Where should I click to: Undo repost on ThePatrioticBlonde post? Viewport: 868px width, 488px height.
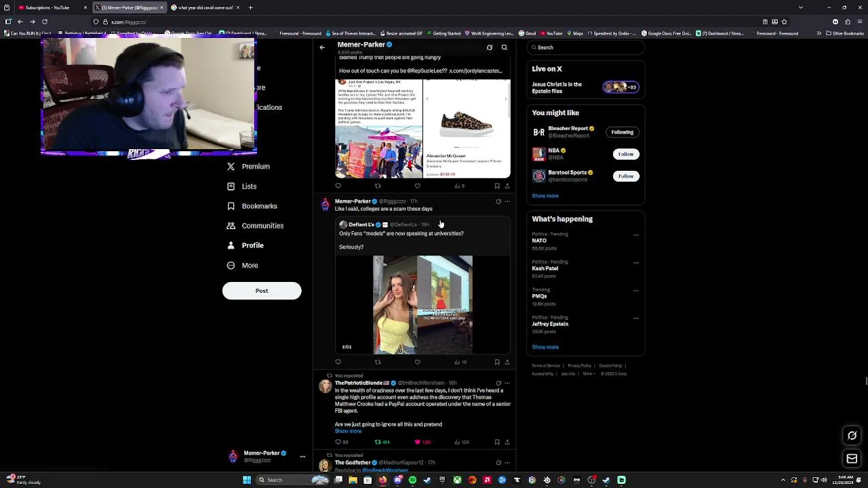[x=382, y=442]
